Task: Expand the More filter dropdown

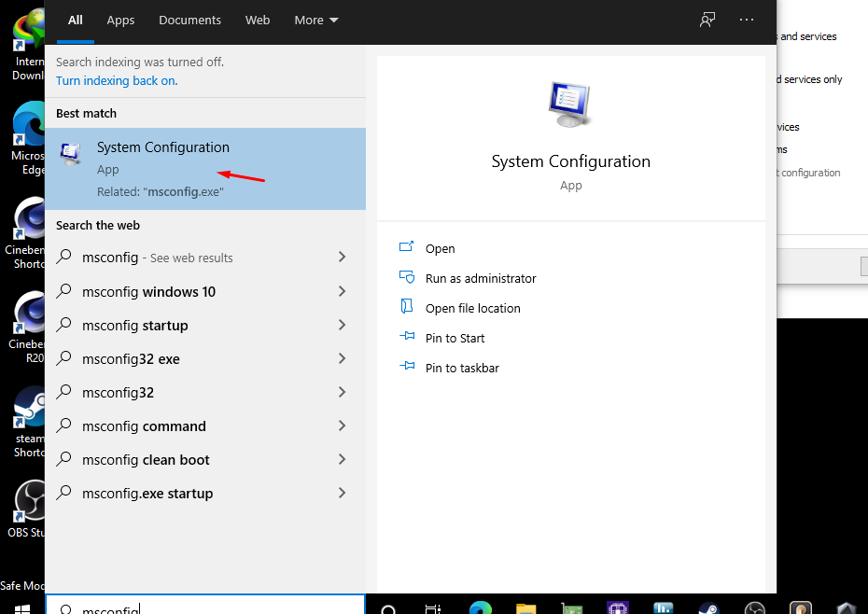Action: point(316,20)
